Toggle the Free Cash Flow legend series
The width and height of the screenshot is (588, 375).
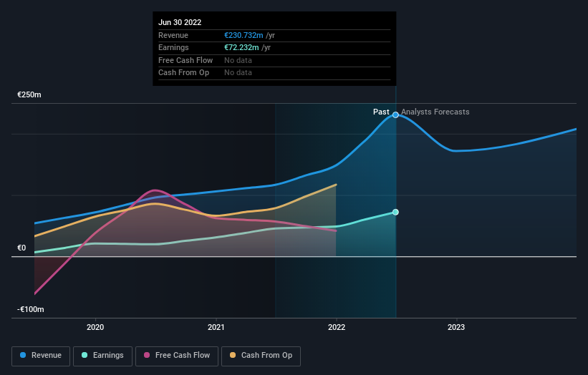click(x=177, y=356)
